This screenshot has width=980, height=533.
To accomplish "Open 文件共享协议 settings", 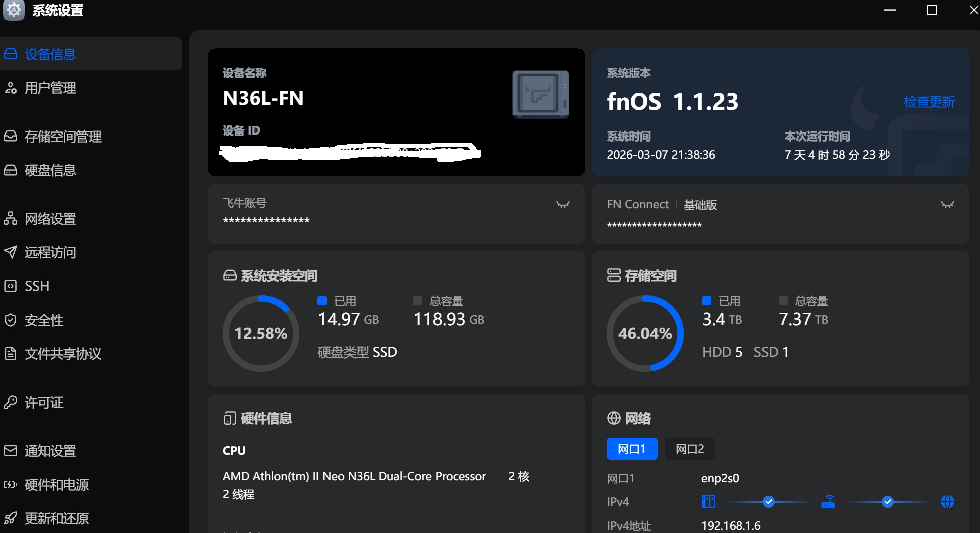I will click(63, 354).
